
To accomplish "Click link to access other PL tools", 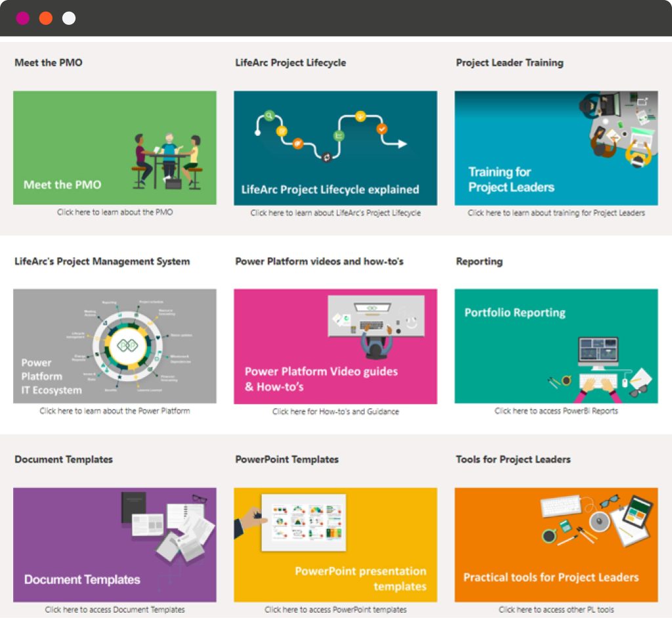I will point(556,609).
